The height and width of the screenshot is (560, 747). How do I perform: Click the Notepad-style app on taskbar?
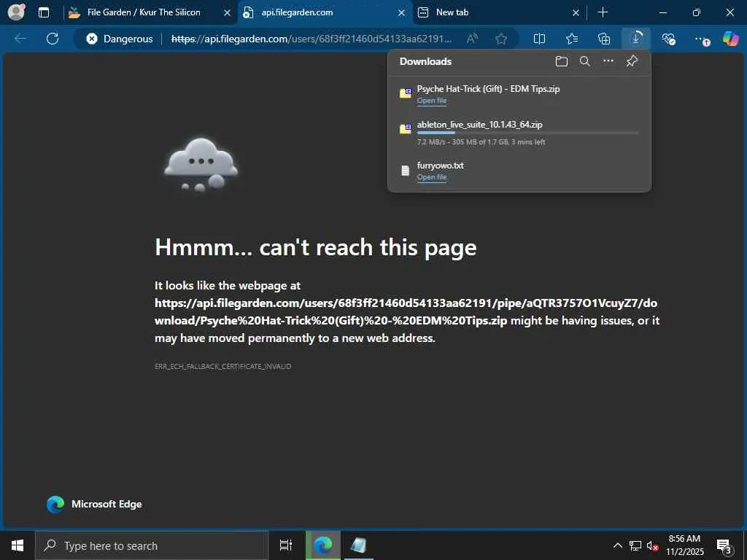358,545
